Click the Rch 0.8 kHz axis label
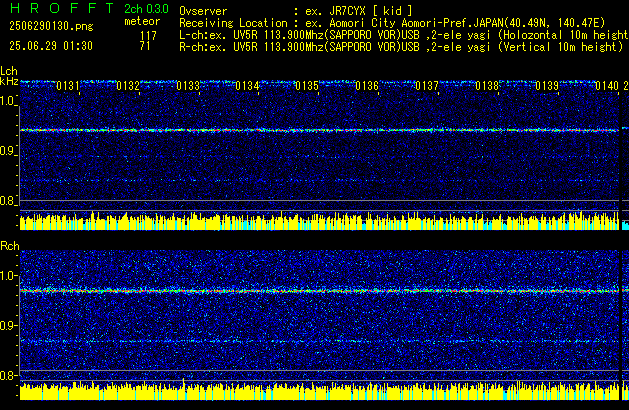 pyautogui.click(x=8, y=375)
